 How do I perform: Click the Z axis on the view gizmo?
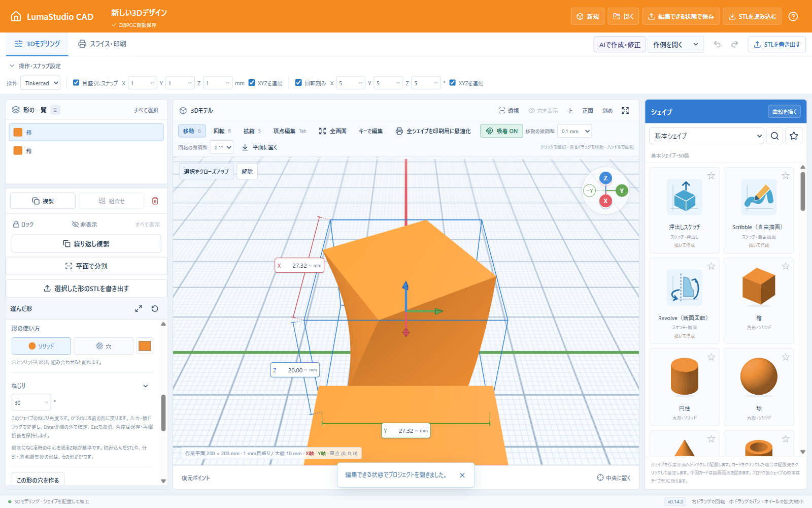605,178
